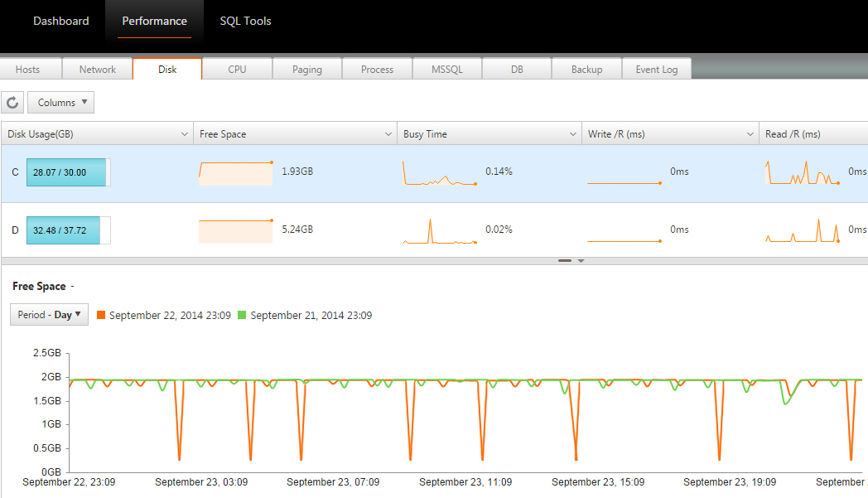
Task: Collapse the panel using splitter arrow
Action: (x=581, y=260)
